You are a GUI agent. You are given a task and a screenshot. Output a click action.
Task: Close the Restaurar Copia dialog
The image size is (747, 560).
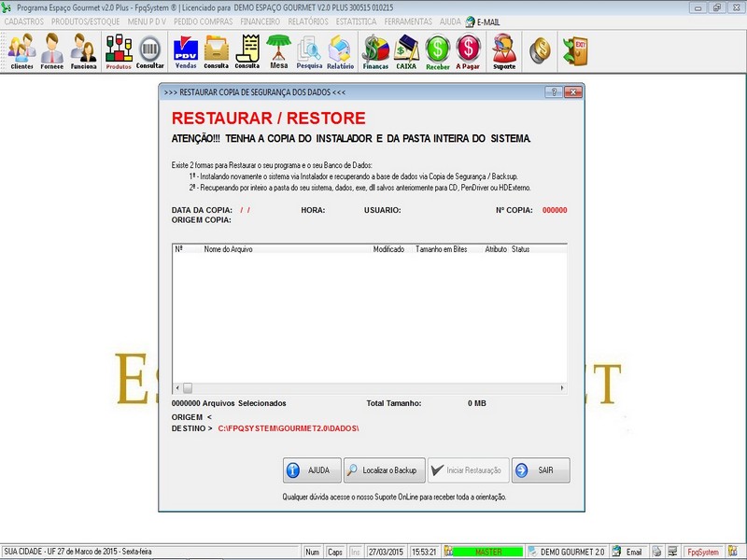coord(573,91)
